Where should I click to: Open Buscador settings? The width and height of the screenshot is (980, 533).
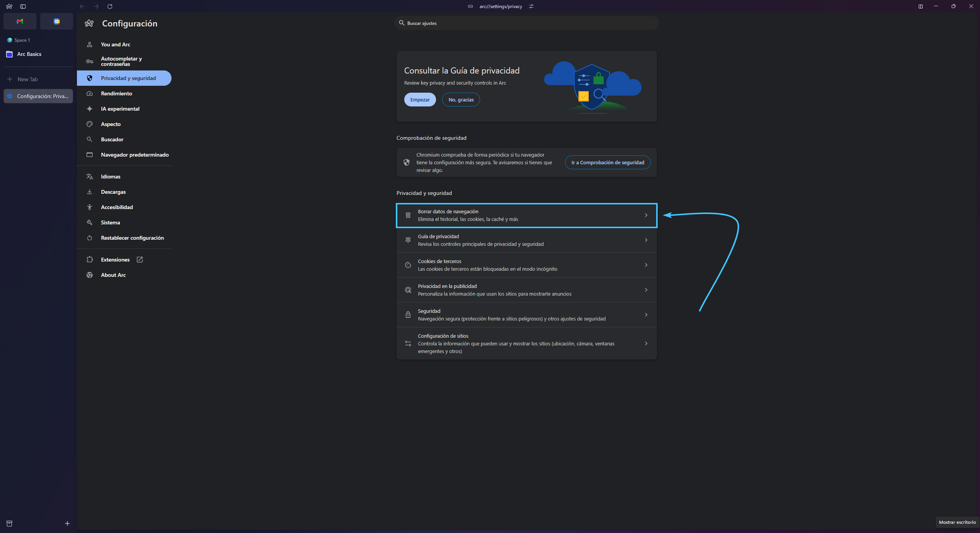click(x=124, y=139)
